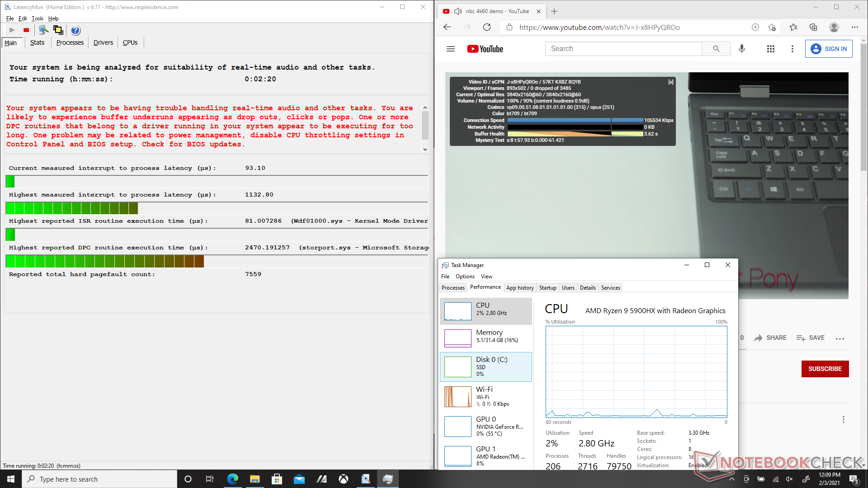This screenshot has height=488, width=868.
Task: Launch Microsoft Store from the taskbar
Action: point(277,479)
